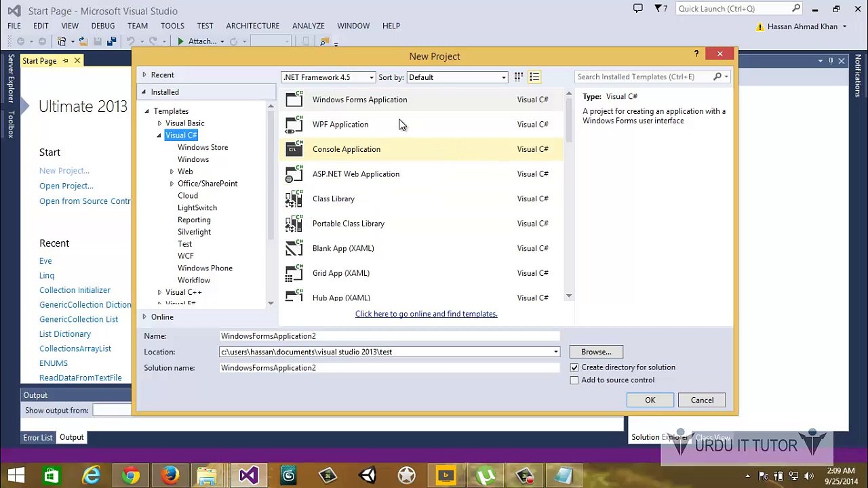
Task: Click the Windows Start button
Action: [16, 476]
